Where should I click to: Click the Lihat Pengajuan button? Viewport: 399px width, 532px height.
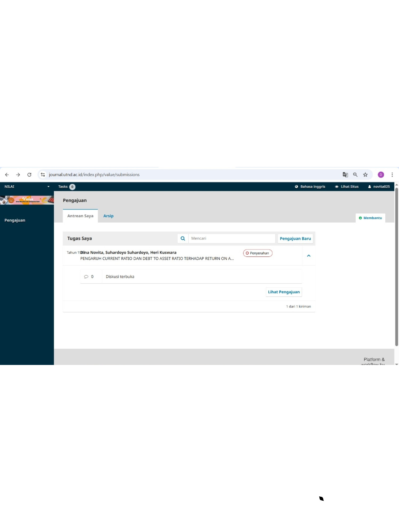click(x=284, y=292)
